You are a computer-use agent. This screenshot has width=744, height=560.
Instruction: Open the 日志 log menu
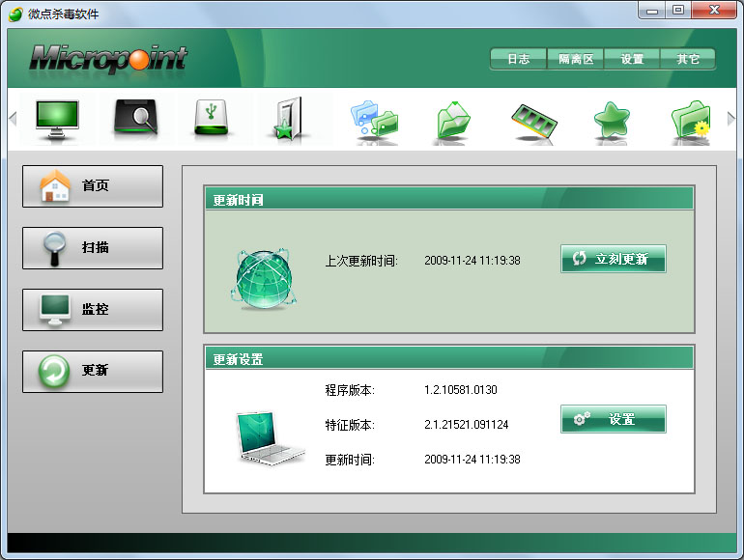518,59
